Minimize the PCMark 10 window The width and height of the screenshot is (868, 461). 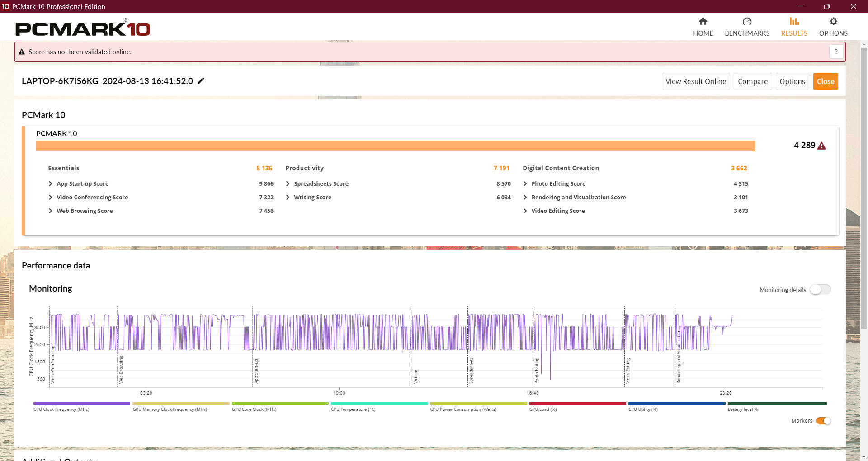(801, 6)
